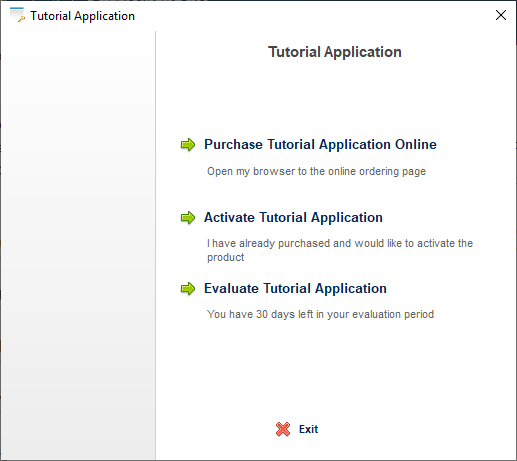
Task: Close the Tutorial Application window
Action: [x=501, y=15]
